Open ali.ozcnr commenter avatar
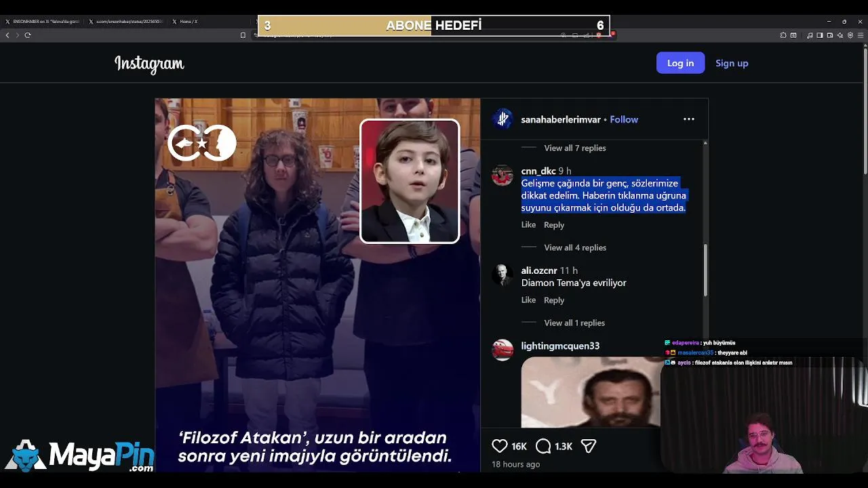The width and height of the screenshot is (868, 488). coord(502,274)
